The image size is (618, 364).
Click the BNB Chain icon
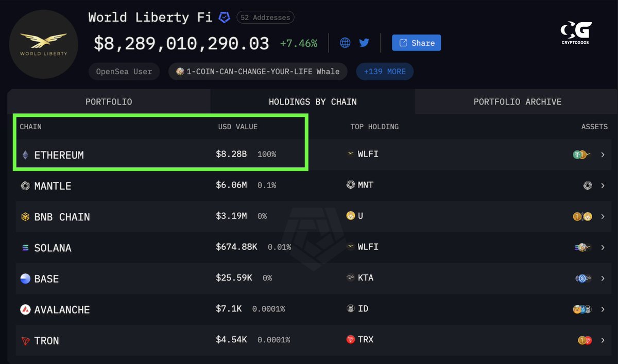(25, 217)
